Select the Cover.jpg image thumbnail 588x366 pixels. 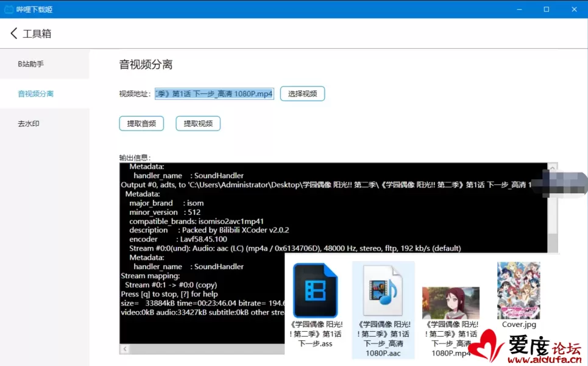tap(519, 290)
